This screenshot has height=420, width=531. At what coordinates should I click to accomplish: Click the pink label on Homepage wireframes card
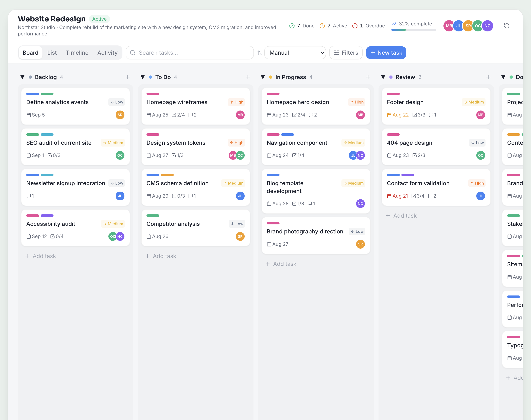153,94
